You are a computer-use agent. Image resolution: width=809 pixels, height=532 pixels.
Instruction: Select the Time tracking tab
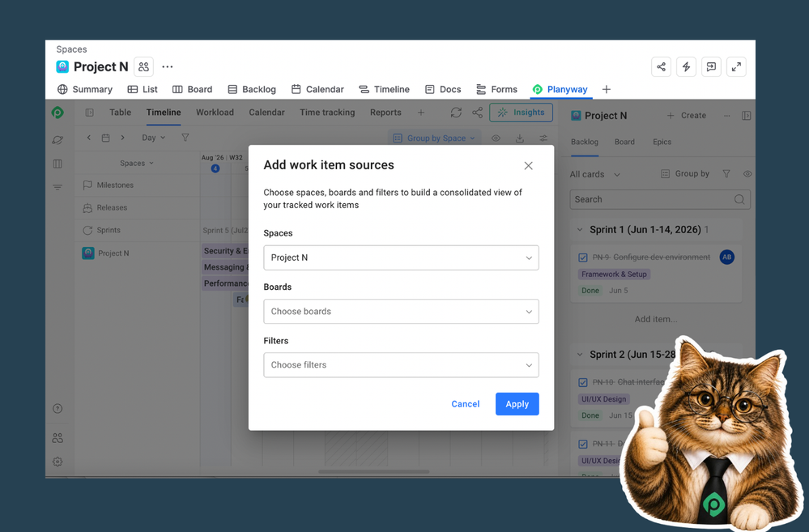click(327, 113)
